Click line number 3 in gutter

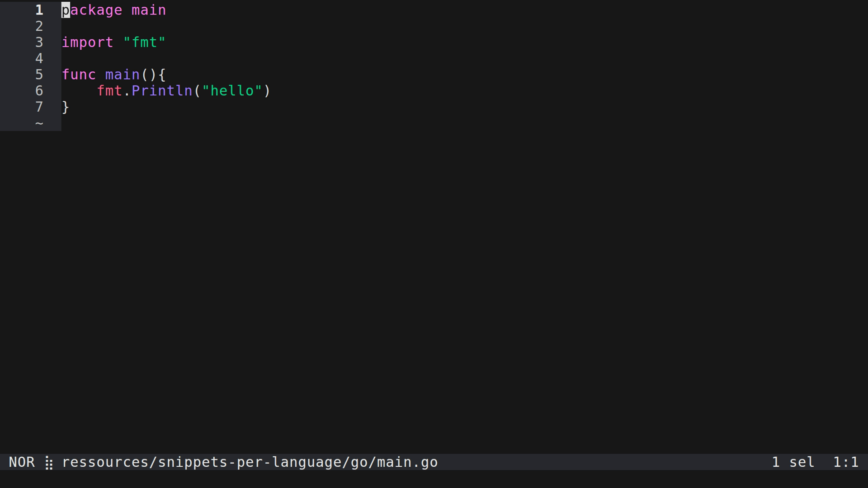click(x=39, y=42)
